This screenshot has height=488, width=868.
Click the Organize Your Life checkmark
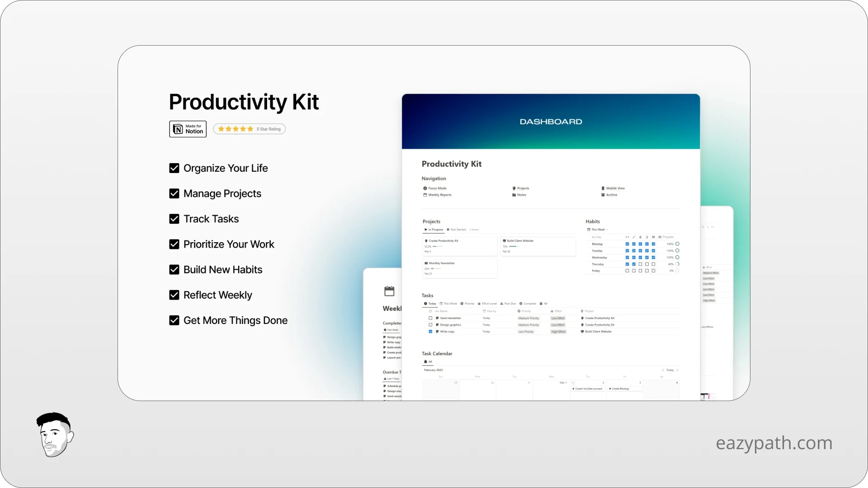[x=174, y=168]
